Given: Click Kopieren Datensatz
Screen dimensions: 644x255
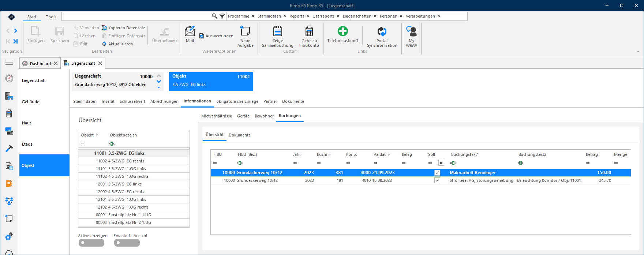Looking at the screenshot, I should tap(123, 28).
